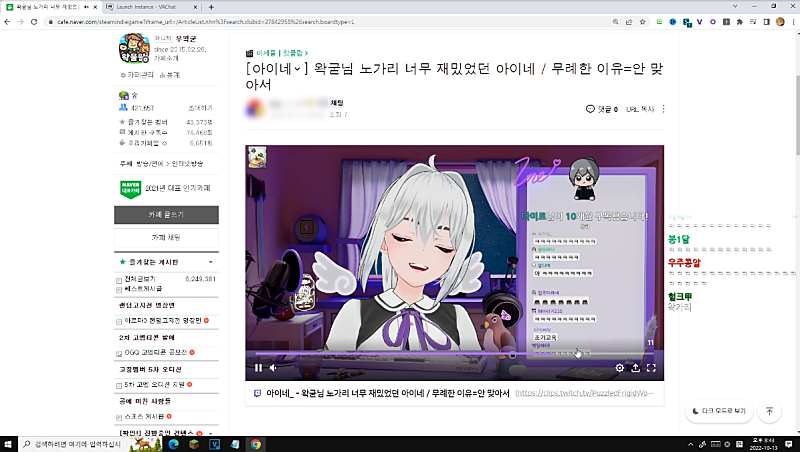The width and height of the screenshot is (800, 452).
Task: Open the Chrome profile avatar
Action: pos(780,22)
